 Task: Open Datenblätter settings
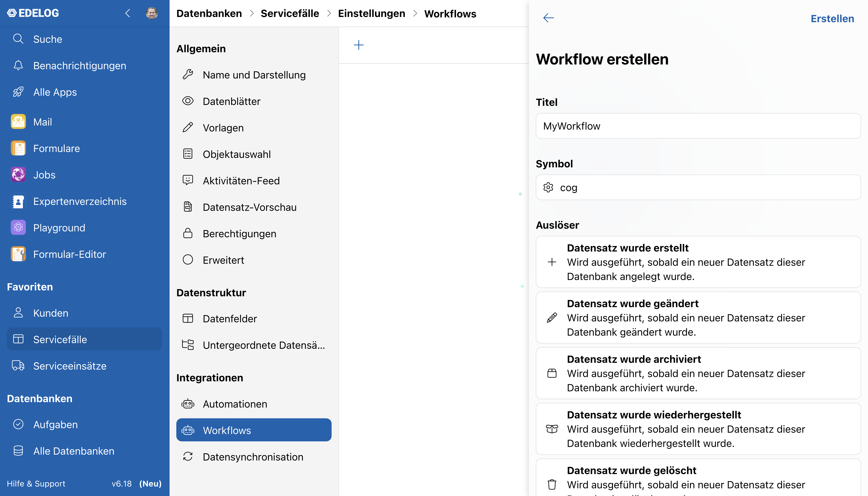pyautogui.click(x=254, y=101)
